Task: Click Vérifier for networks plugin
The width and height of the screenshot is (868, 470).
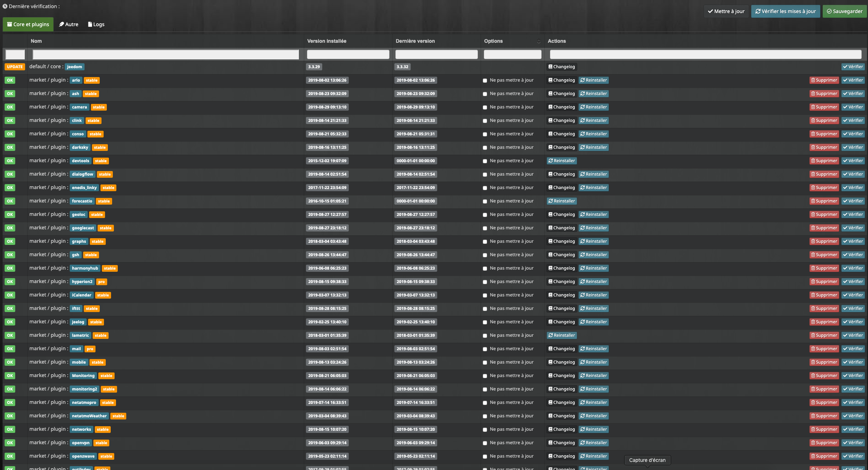Action: coord(853,429)
